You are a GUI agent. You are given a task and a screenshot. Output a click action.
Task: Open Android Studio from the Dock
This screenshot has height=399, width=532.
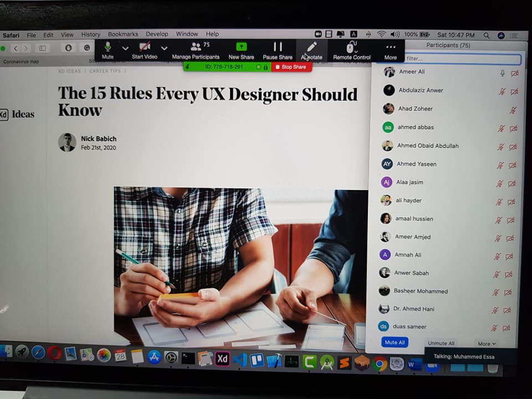(x=327, y=362)
